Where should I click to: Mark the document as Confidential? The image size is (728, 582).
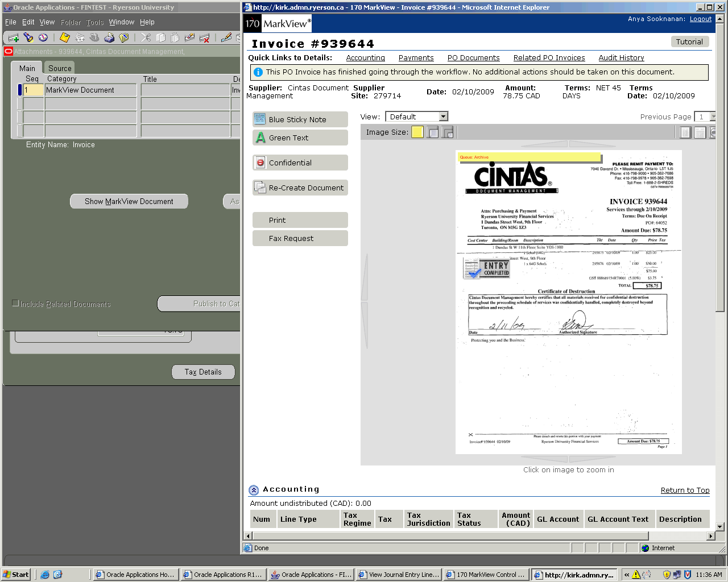pos(300,163)
